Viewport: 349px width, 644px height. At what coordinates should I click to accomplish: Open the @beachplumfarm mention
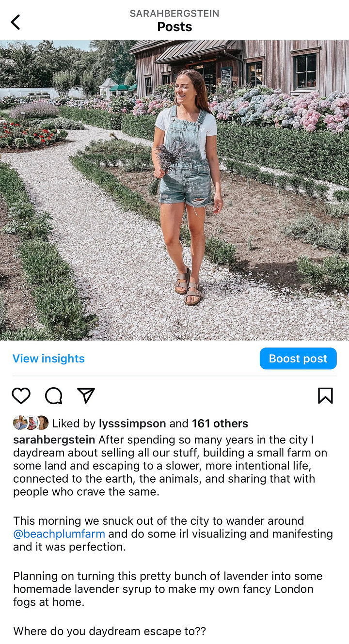59,534
